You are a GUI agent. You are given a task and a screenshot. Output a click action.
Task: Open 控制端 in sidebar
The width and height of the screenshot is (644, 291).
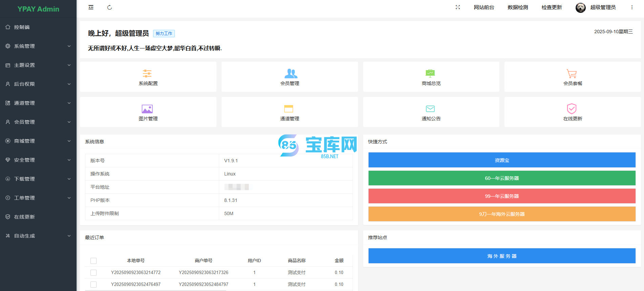[x=22, y=27]
